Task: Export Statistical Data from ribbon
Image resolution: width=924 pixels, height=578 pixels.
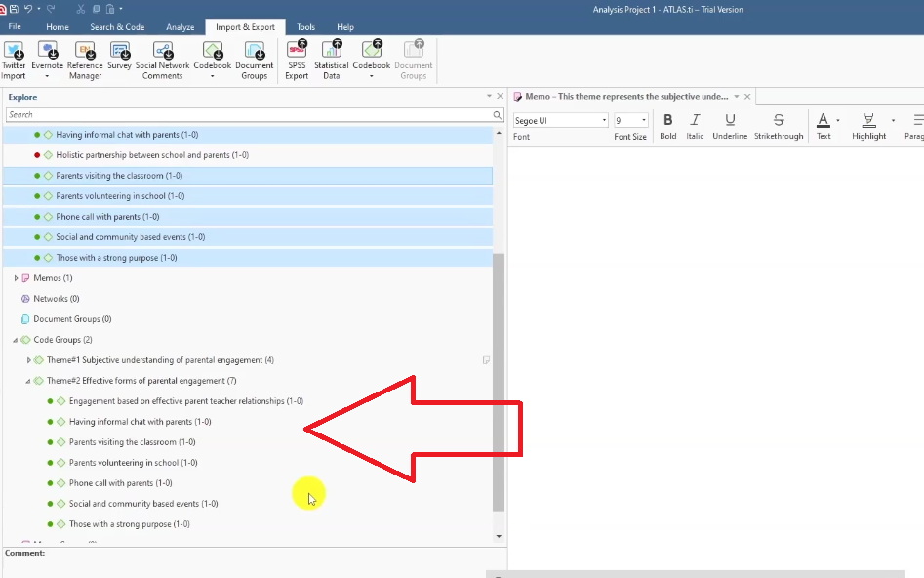Action: (332, 50)
